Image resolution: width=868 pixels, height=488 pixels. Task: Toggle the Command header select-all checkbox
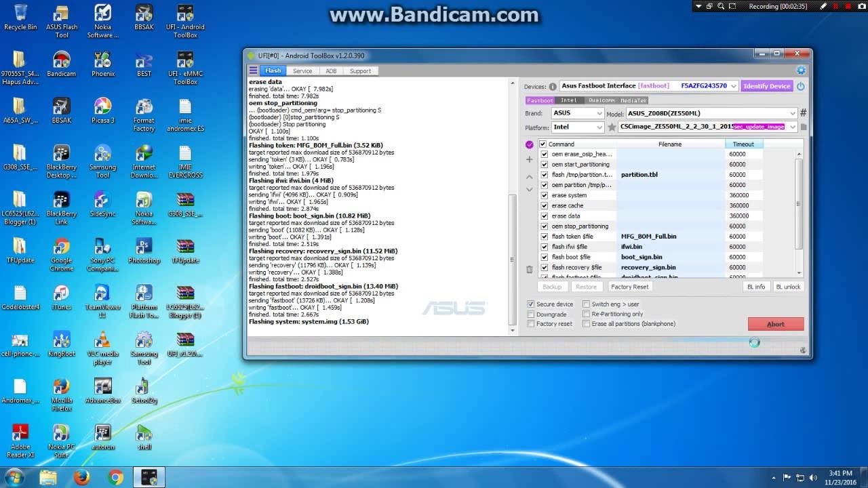[x=542, y=144]
